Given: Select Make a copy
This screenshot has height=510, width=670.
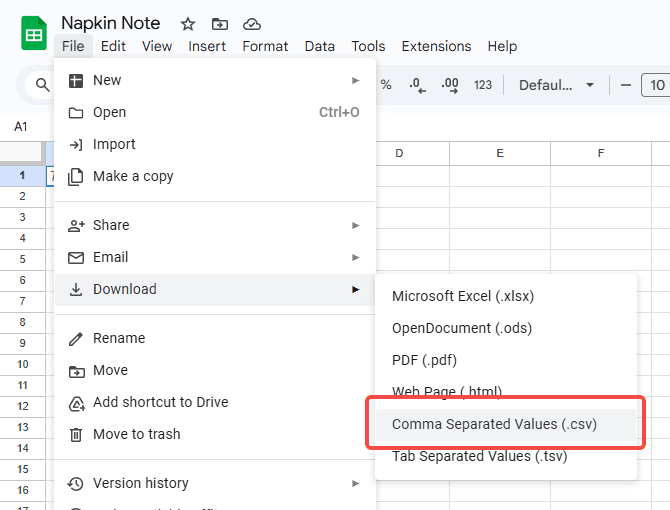Looking at the screenshot, I should 215,176.
